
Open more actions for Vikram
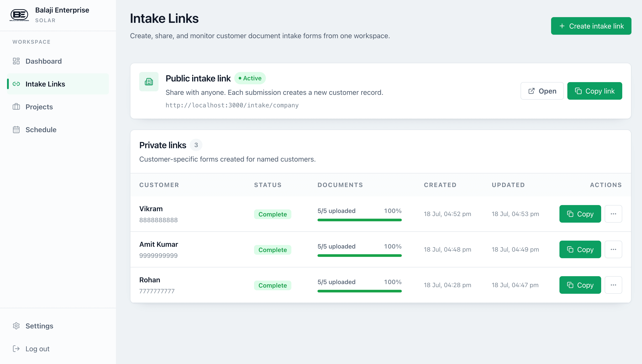click(613, 214)
